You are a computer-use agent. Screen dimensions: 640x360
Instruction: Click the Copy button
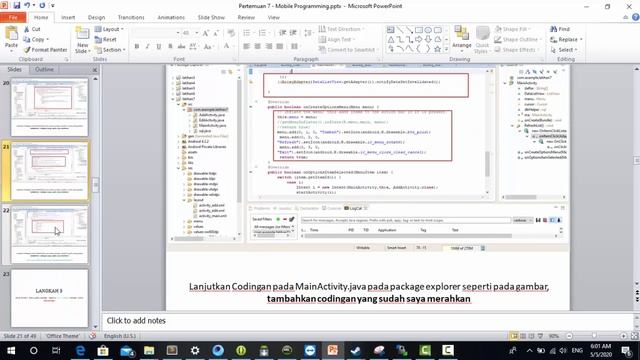tap(36, 39)
